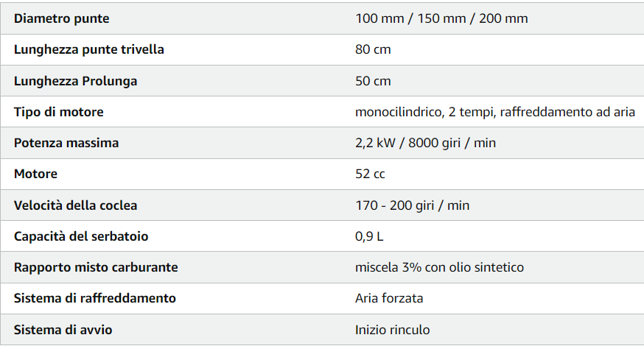
Task: Click the "Inizio rinculo" starting system value
Action: (x=393, y=330)
